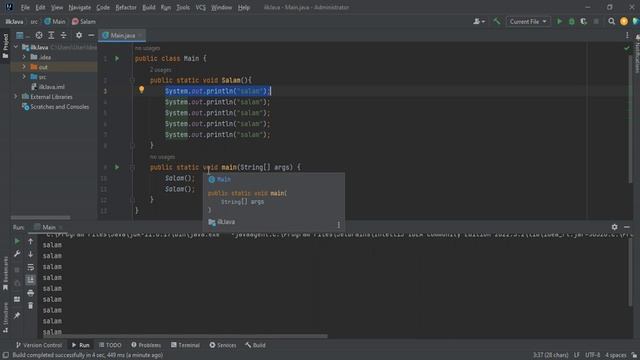
Task: Open the File menu
Action: click(25, 7)
